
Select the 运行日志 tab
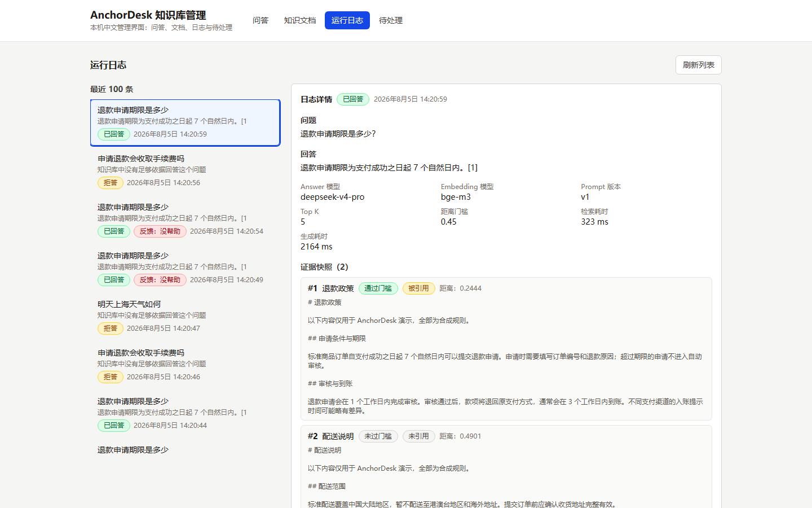click(x=347, y=20)
